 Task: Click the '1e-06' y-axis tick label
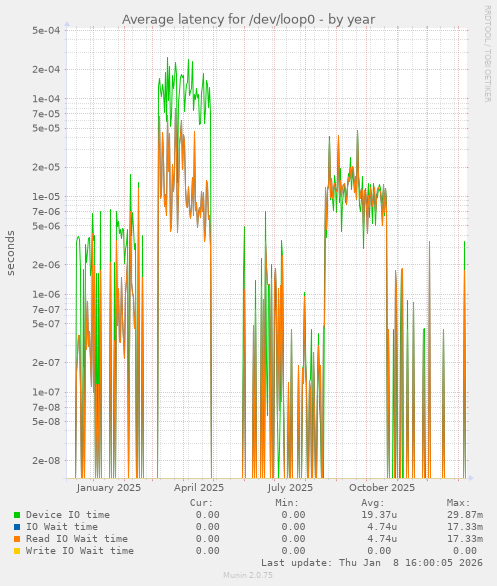[46, 294]
